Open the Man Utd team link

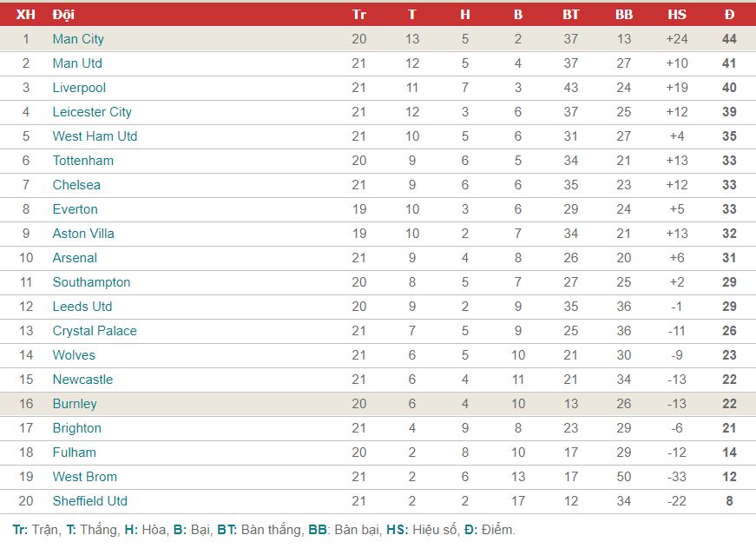pos(77,63)
